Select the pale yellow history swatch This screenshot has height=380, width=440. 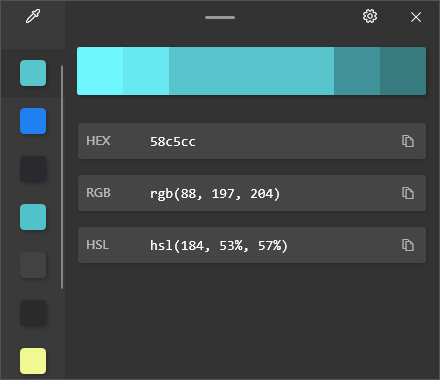click(33, 361)
